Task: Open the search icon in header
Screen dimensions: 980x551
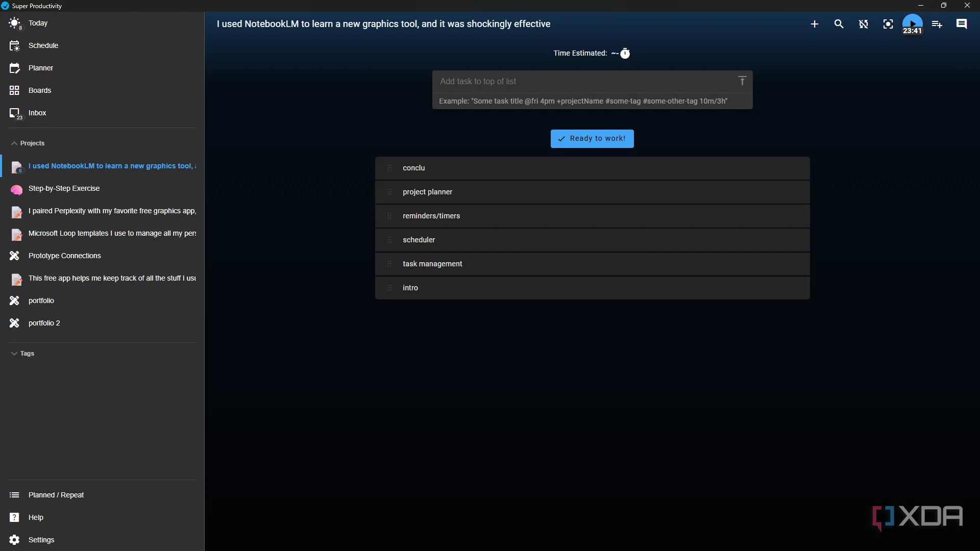Action: (x=839, y=24)
